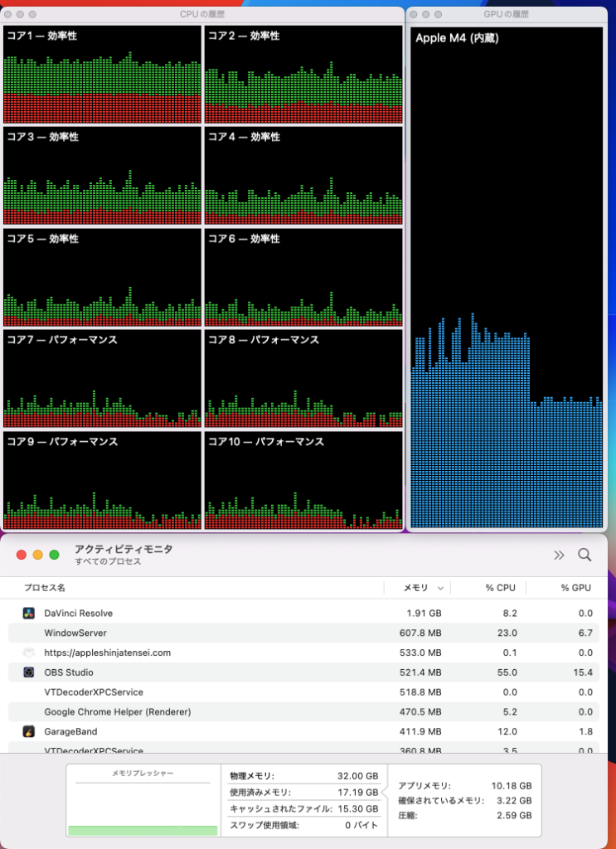Click the コア4 — 効率性 graph
Viewport: 616px width, 849px height.
click(303, 176)
